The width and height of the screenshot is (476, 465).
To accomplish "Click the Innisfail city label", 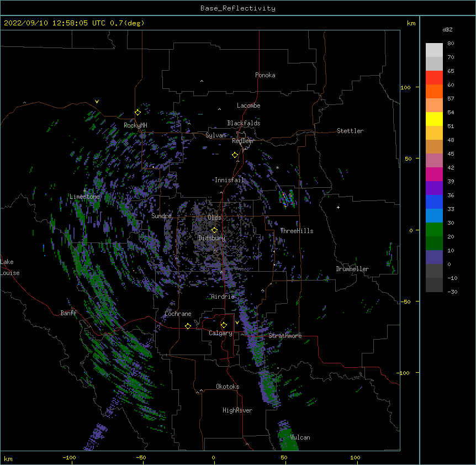I will (x=229, y=180).
